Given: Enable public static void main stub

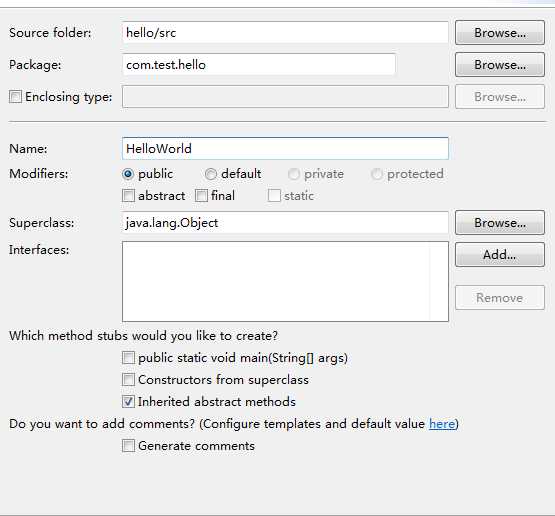Looking at the screenshot, I should click(128, 358).
